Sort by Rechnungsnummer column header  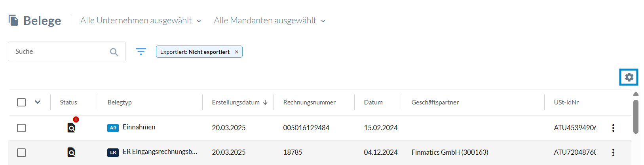(309, 102)
